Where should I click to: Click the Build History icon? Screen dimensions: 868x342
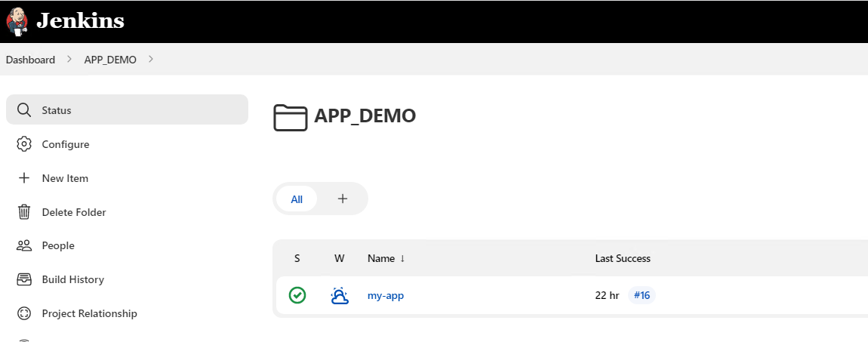tap(24, 279)
